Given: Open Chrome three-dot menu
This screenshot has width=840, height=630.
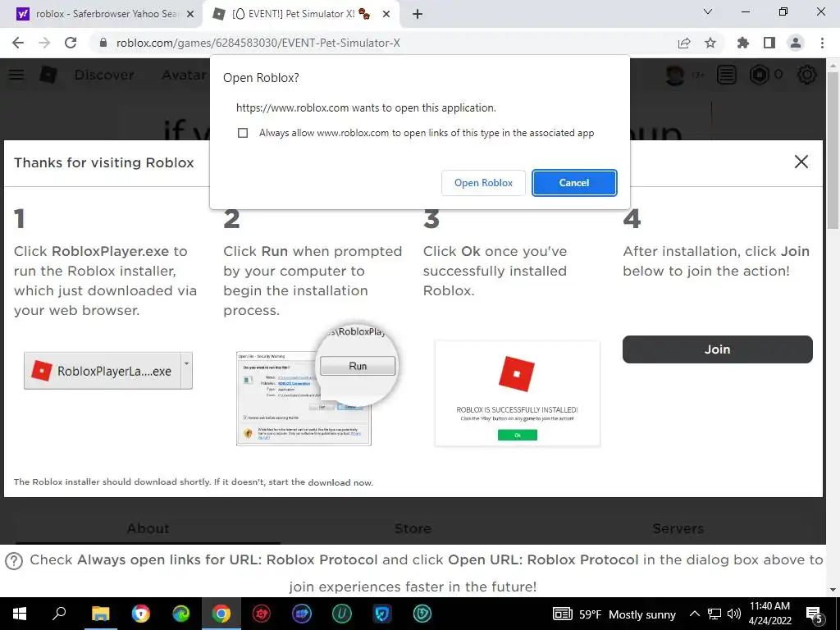Looking at the screenshot, I should pyautogui.click(x=822, y=43).
